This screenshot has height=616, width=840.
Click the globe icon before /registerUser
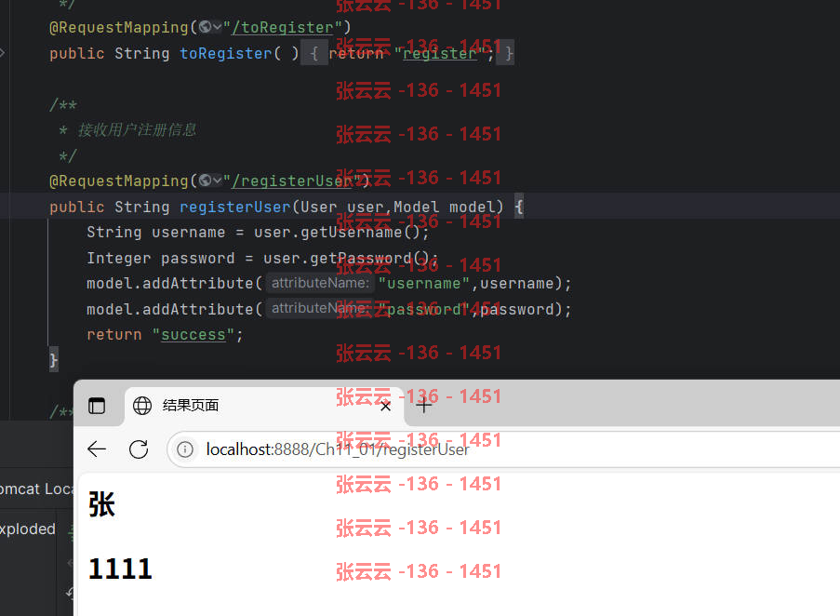tap(205, 181)
